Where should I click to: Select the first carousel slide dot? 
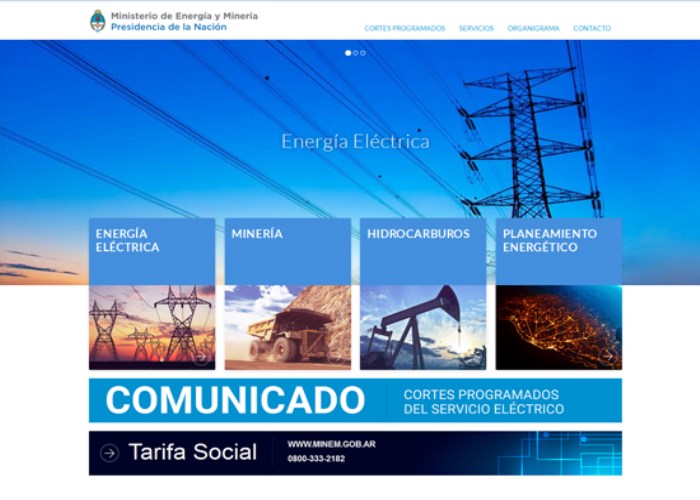tap(348, 53)
